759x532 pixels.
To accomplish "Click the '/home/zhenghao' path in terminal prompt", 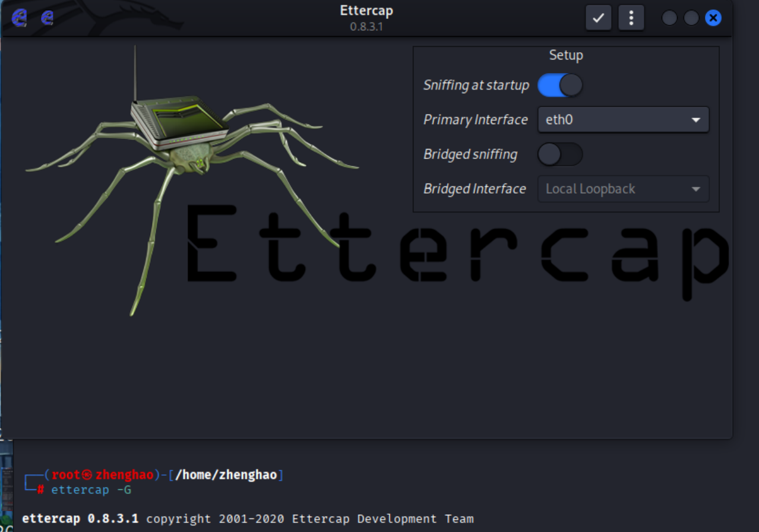I will [x=226, y=475].
